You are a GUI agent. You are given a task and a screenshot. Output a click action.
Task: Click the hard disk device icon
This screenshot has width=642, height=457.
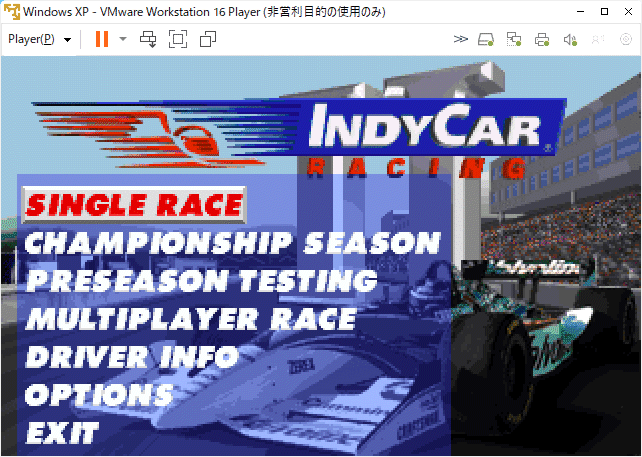[x=486, y=39]
